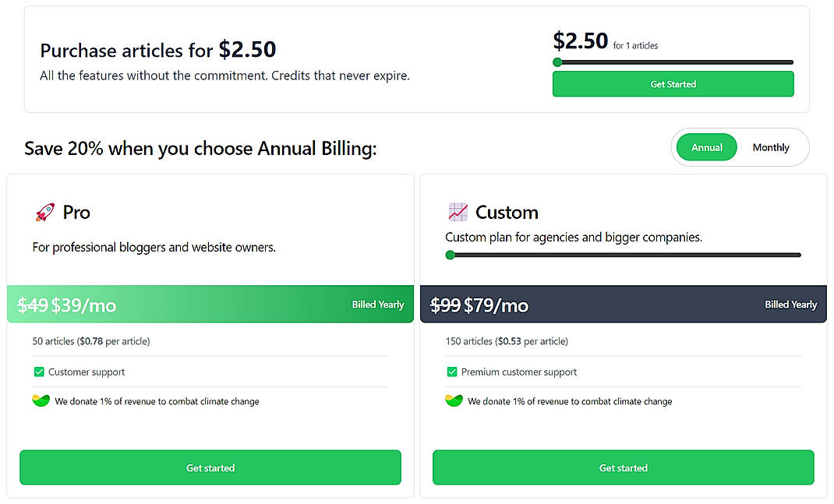This screenshot has height=504, width=834.
Task: Click the rocket icon on the Pro plan
Action: (x=44, y=210)
